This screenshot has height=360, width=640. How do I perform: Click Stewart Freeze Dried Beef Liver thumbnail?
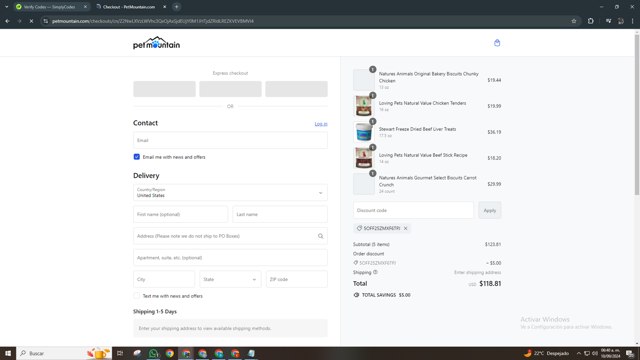pyautogui.click(x=363, y=132)
